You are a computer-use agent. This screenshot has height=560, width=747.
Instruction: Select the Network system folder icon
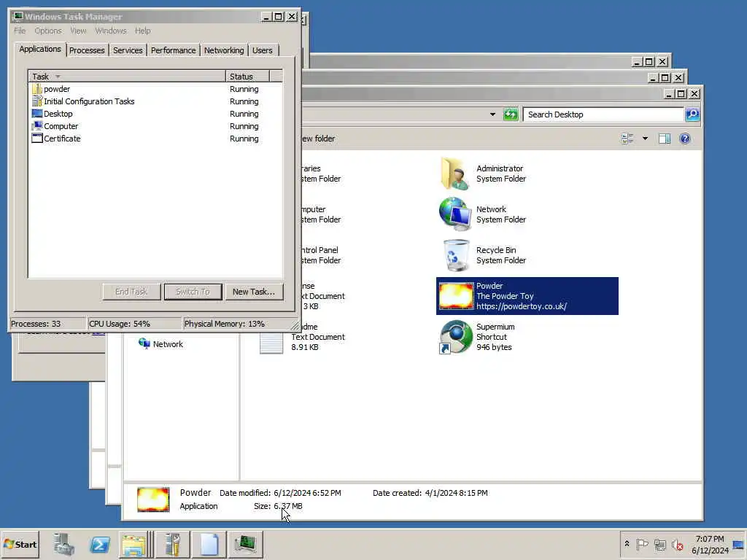click(455, 214)
